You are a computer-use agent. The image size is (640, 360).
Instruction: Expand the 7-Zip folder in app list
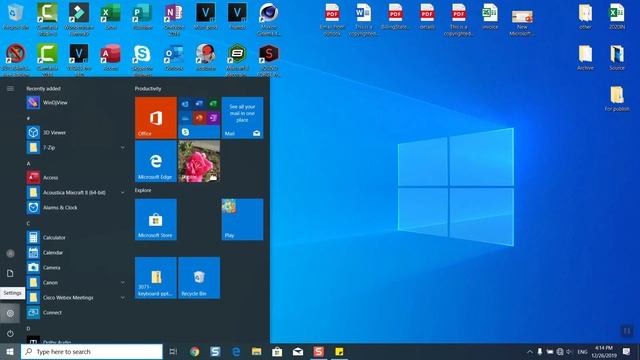coord(122,147)
